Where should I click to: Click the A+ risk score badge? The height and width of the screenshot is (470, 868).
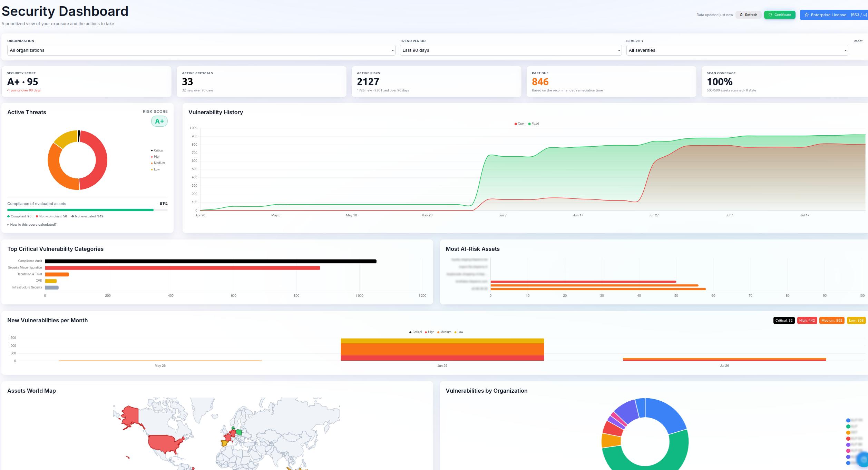point(159,121)
